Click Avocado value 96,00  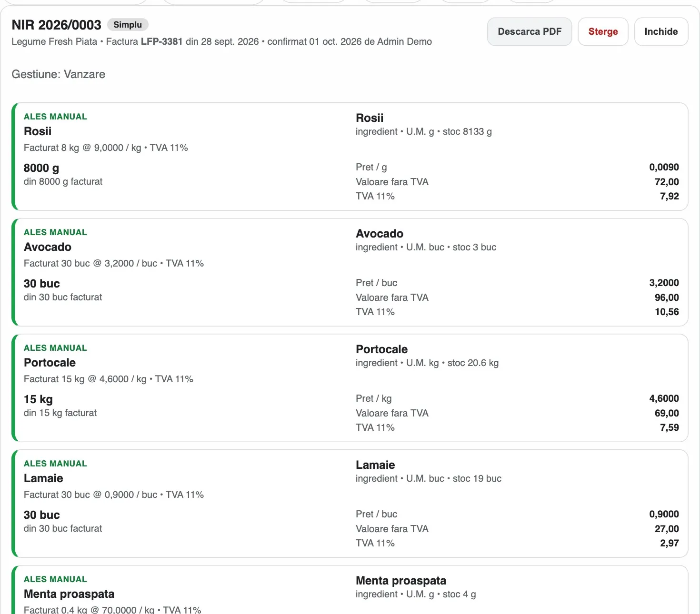pyautogui.click(x=667, y=297)
